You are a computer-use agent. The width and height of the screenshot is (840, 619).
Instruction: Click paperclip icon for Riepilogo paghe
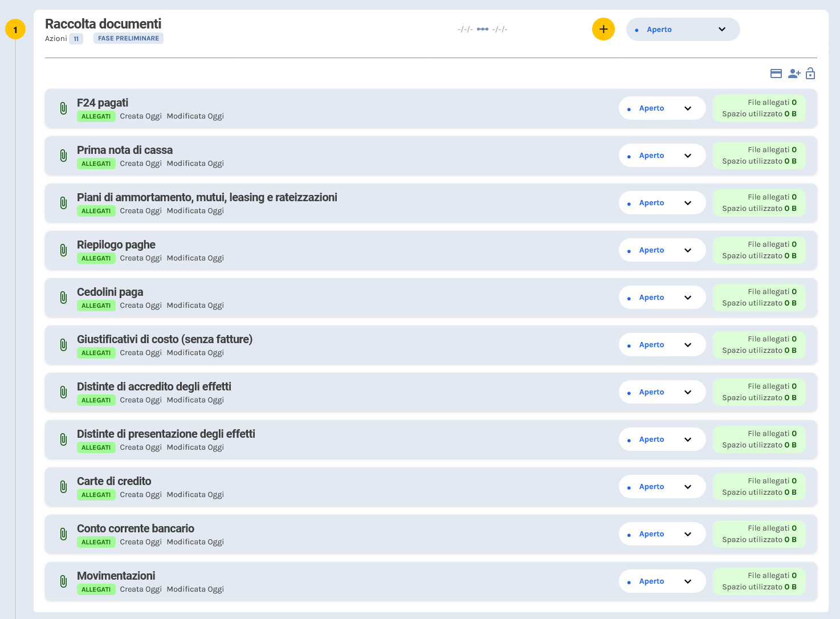tap(63, 250)
